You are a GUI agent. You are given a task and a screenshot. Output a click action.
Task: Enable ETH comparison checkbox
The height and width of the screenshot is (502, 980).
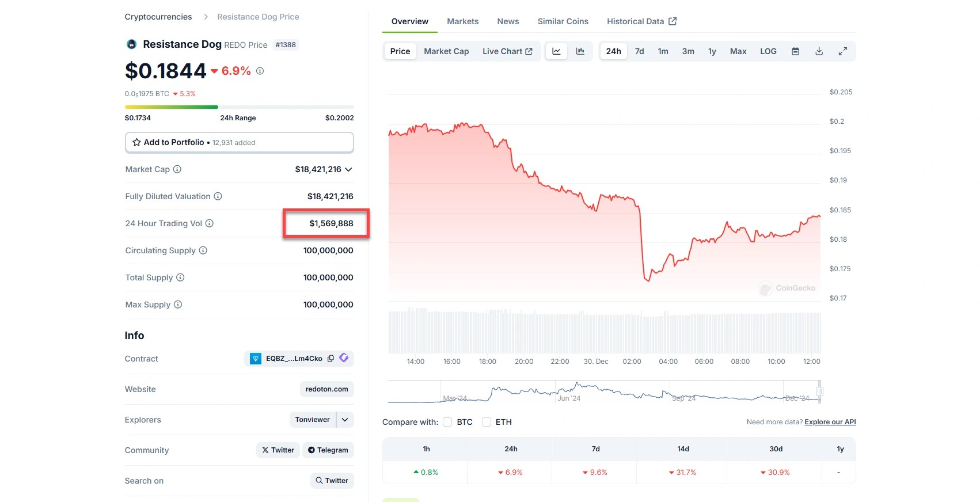(487, 422)
